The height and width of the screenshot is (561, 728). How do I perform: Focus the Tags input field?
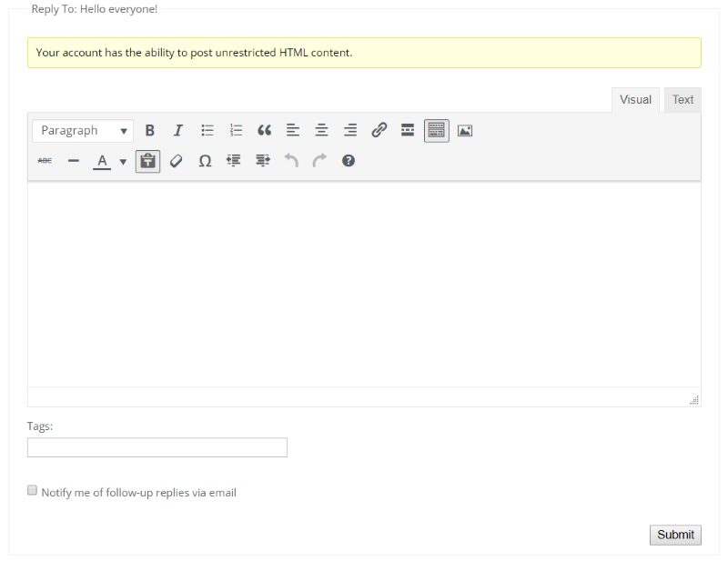pyautogui.click(x=157, y=447)
